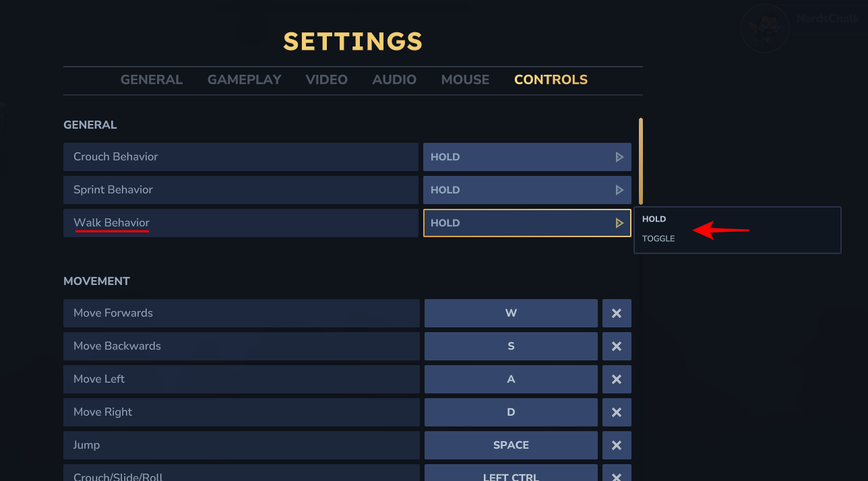Clear the Move Forwards keybinding with X

[616, 313]
